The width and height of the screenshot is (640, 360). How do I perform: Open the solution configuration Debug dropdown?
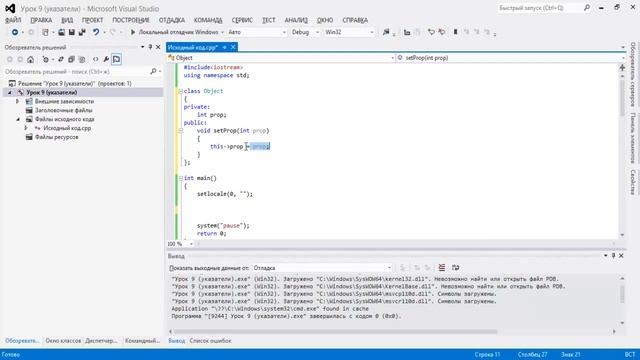[305, 32]
